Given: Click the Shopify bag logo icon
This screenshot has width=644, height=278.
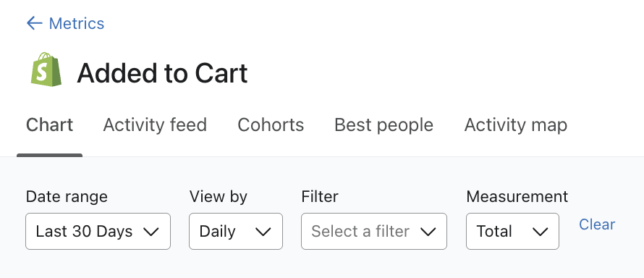Looking at the screenshot, I should point(46,69).
